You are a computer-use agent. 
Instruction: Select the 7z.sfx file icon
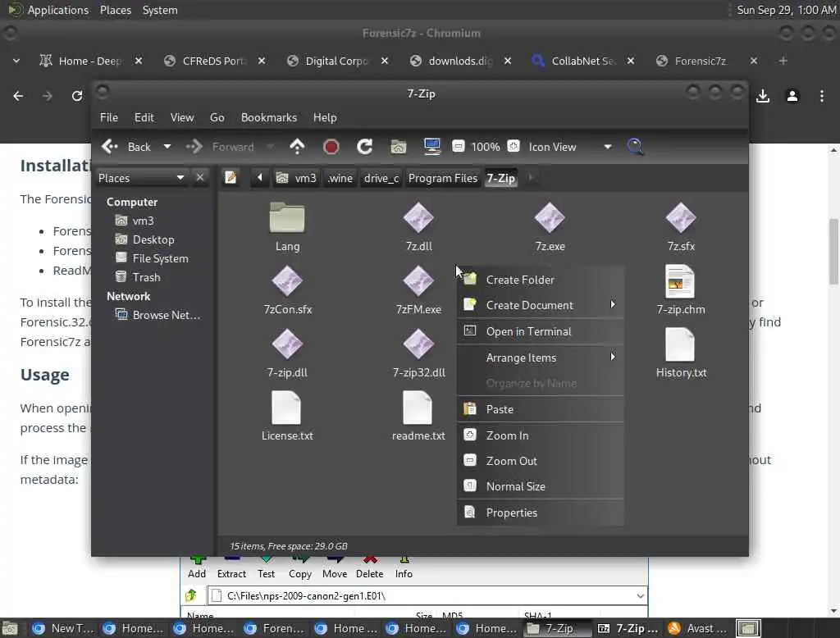[681, 218]
